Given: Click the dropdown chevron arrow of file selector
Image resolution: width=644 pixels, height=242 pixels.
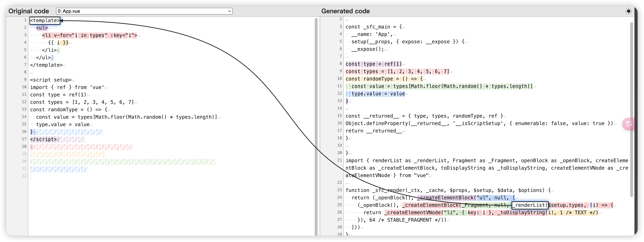Looking at the screenshot, I should pyautogui.click(x=229, y=11).
